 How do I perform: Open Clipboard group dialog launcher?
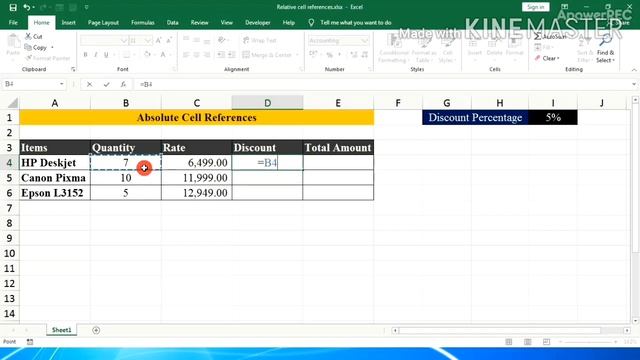(73, 69)
